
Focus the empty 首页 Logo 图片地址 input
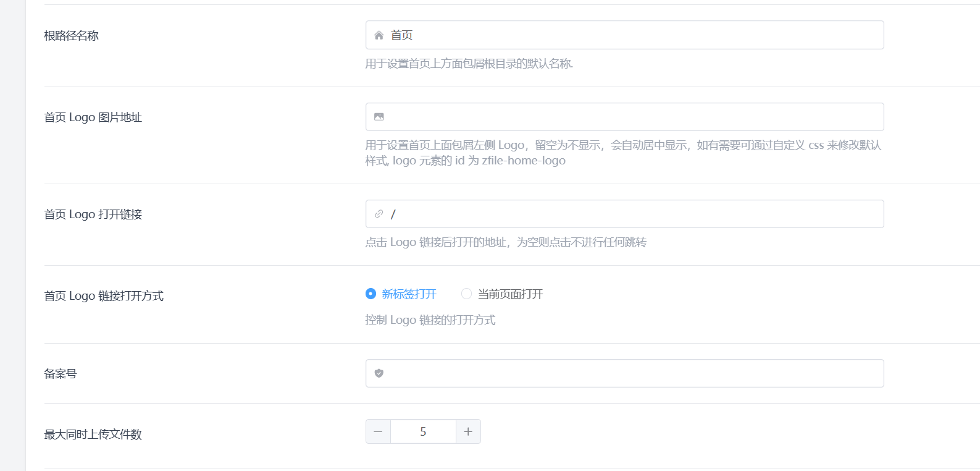(630, 117)
